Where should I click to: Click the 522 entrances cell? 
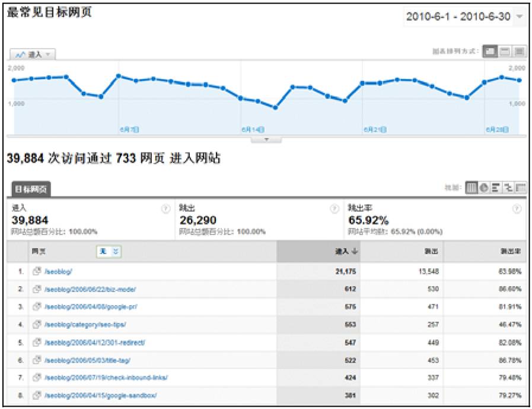tap(350, 360)
